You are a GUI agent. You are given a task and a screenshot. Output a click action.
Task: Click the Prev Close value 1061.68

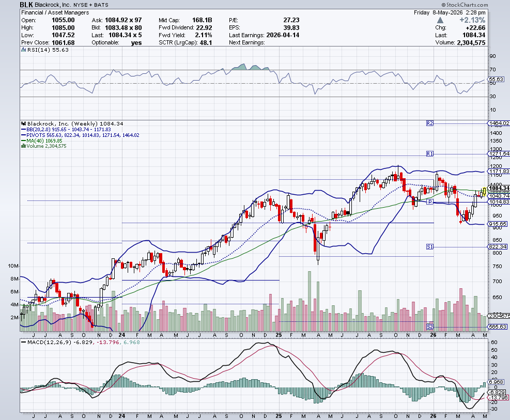pos(63,42)
